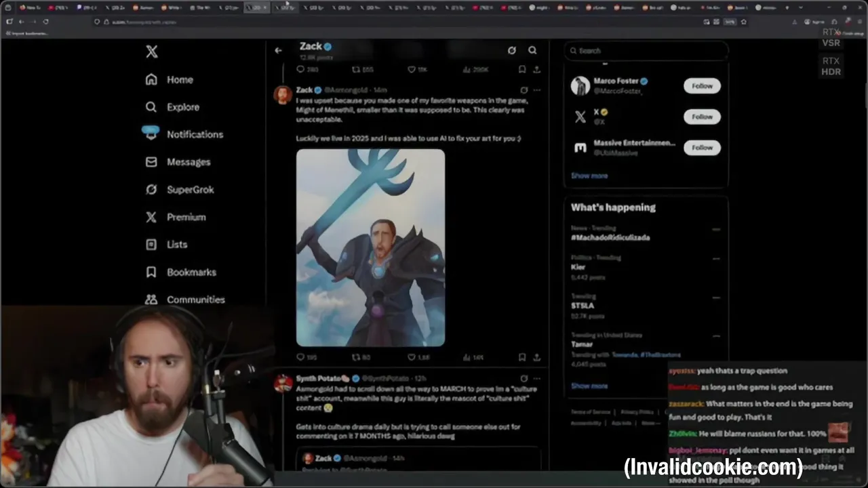The width and height of the screenshot is (868, 488).
Task: Open Grok explain on Zack's Menethil tweet
Action: coord(524,90)
